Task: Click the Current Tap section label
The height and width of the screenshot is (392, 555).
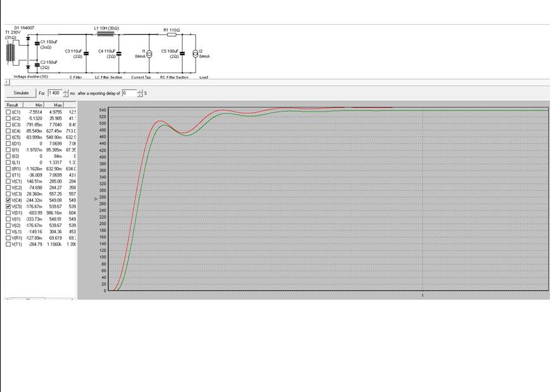Action: pyautogui.click(x=141, y=77)
